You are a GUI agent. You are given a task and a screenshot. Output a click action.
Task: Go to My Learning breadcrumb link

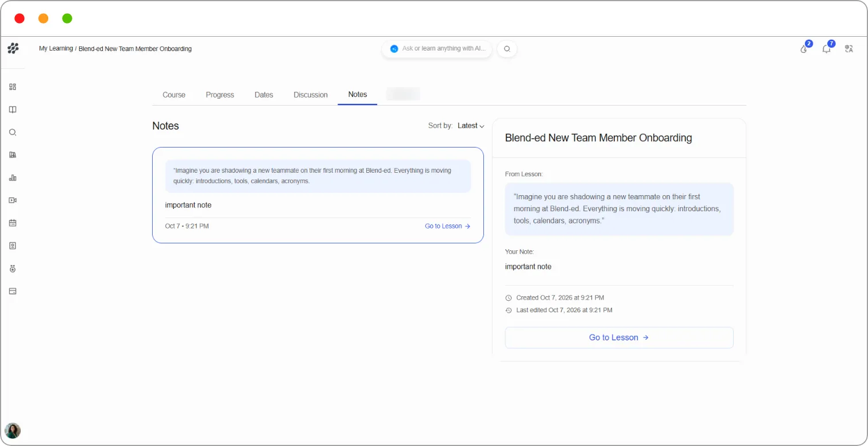[56, 49]
